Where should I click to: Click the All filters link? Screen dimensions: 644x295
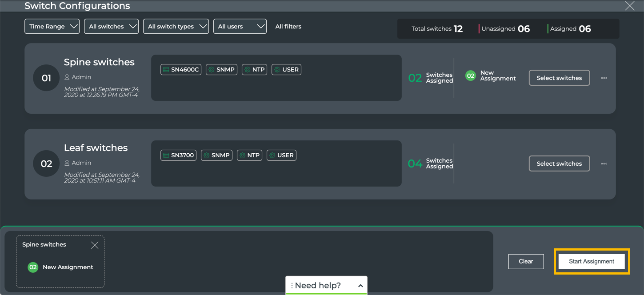point(288,27)
